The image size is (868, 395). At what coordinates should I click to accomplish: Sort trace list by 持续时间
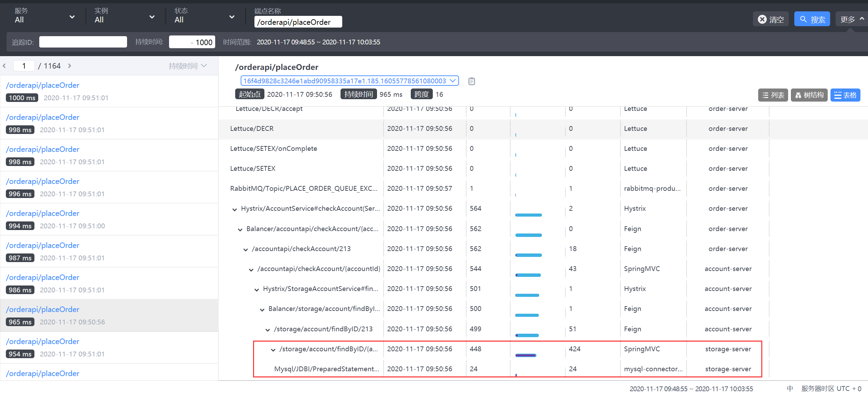(x=188, y=66)
